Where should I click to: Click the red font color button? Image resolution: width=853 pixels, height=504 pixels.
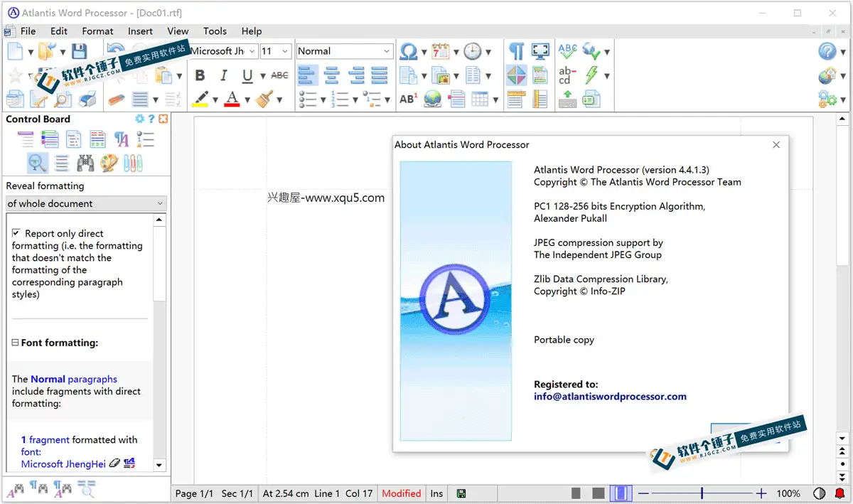pyautogui.click(x=232, y=99)
